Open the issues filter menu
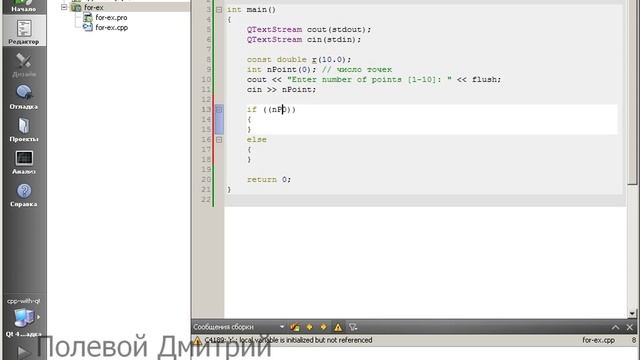The width and height of the screenshot is (640, 360). click(353, 327)
